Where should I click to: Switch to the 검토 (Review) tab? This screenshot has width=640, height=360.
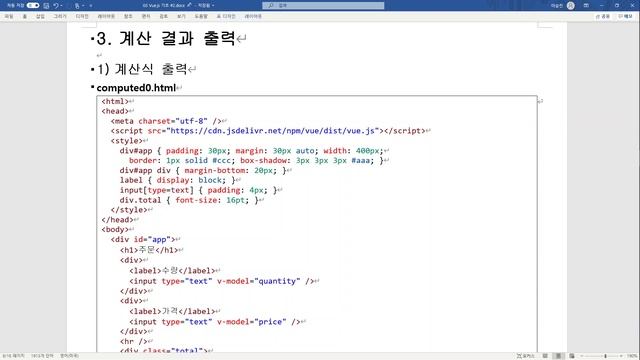coord(164,16)
